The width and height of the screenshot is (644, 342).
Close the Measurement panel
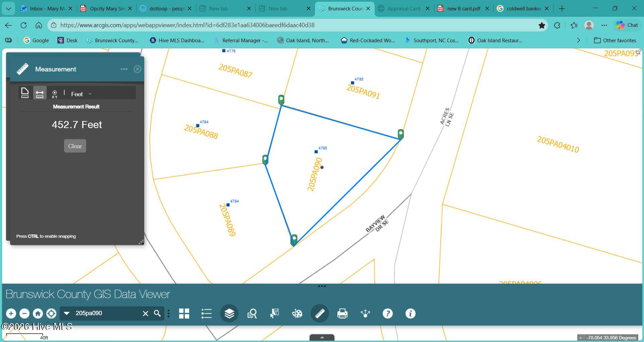coord(137,69)
